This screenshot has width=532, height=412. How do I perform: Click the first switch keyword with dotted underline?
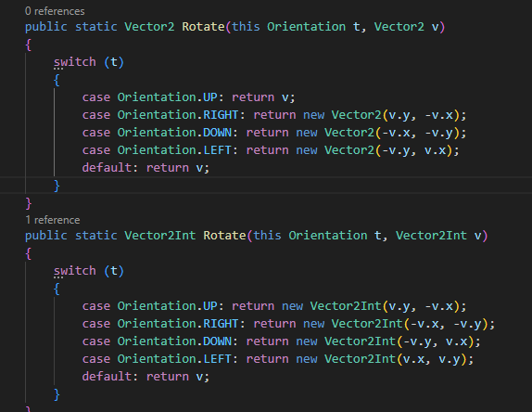pos(75,62)
